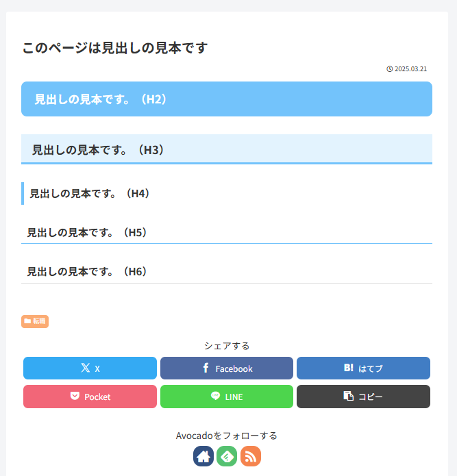Click the シェアする label
Image resolution: width=457 pixels, height=476 pixels.
tap(227, 346)
